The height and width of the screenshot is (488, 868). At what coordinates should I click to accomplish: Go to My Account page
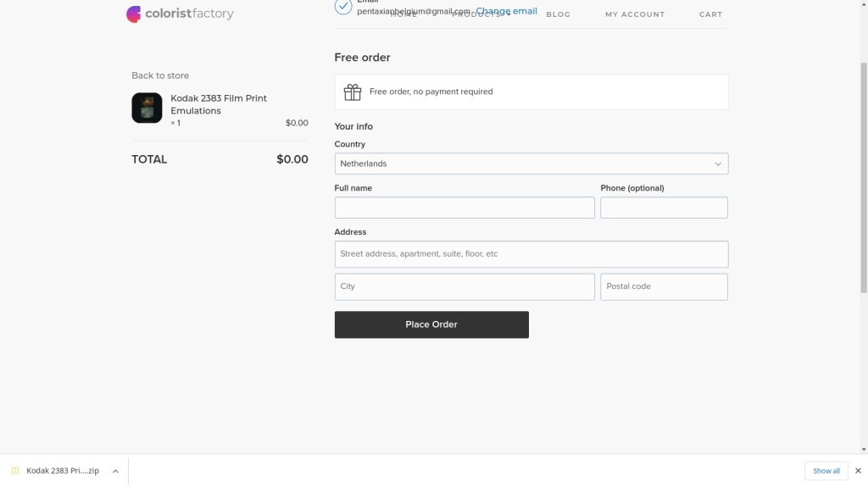click(635, 14)
